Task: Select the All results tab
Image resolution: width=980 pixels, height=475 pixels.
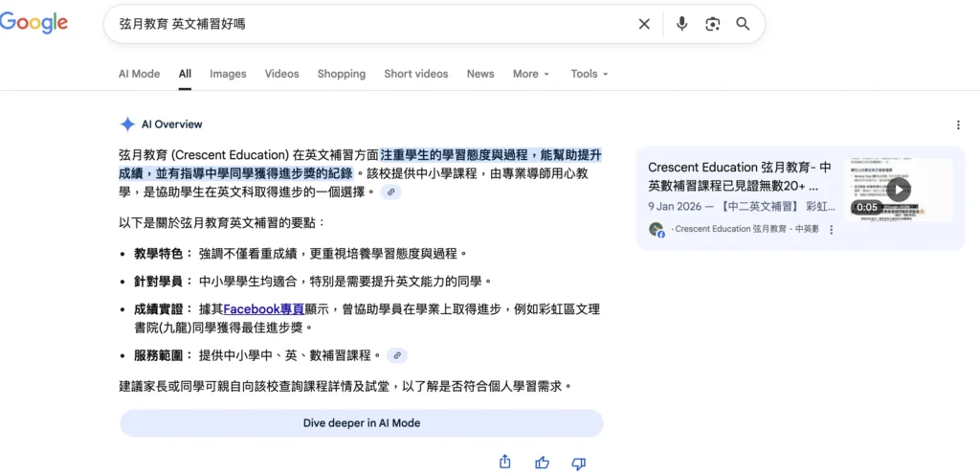Action: pos(185,74)
